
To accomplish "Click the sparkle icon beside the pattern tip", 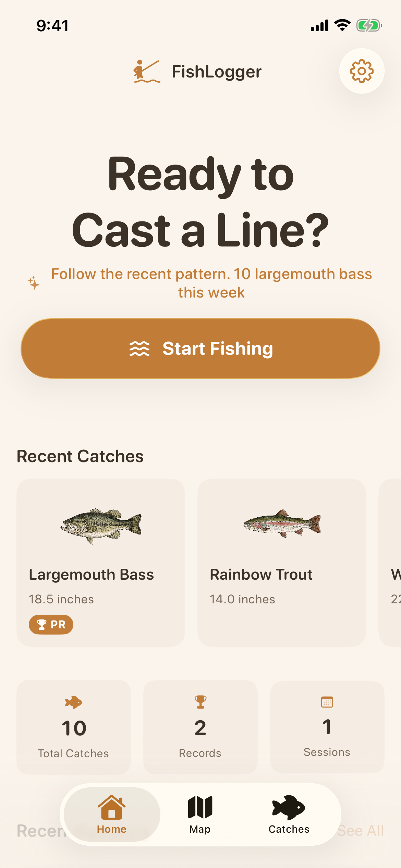I will click(33, 282).
